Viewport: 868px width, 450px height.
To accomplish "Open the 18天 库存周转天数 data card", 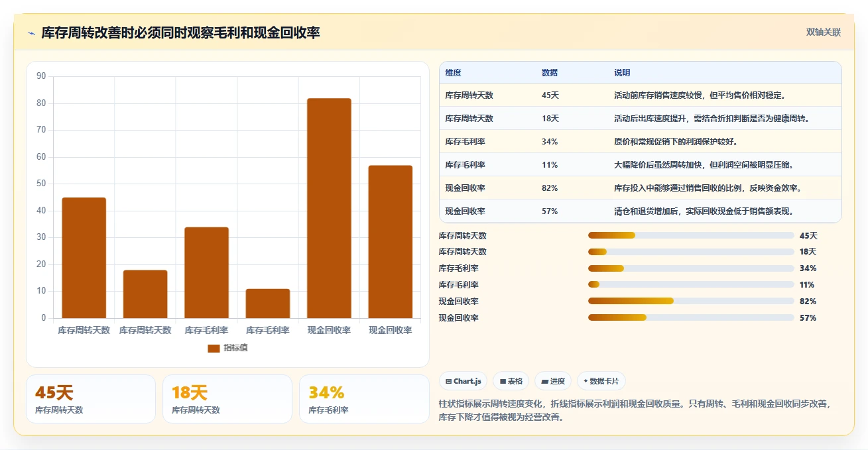I will tap(227, 399).
